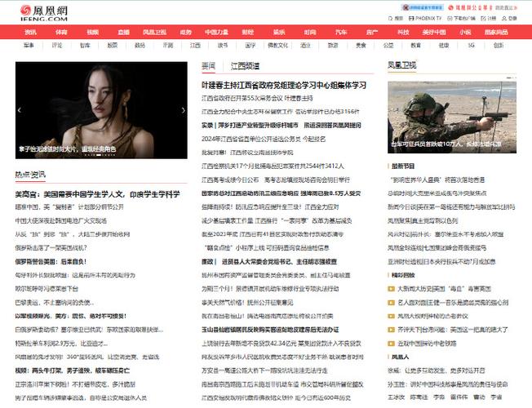Open the 体育 channel in red navigation
Screen dimensions: 532x408
61,33
